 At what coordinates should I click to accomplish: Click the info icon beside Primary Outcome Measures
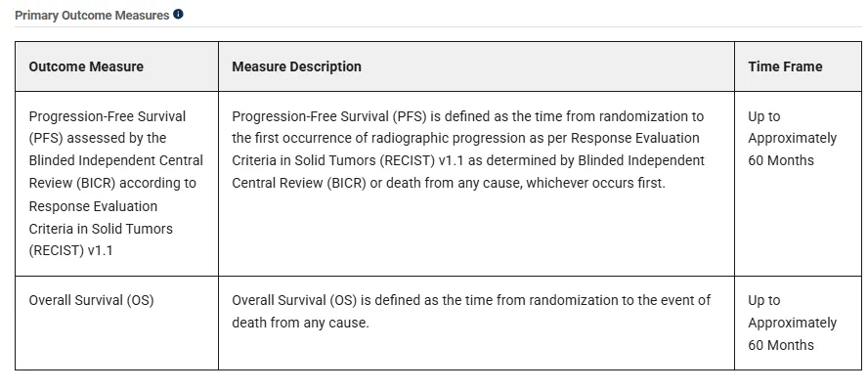tap(178, 15)
